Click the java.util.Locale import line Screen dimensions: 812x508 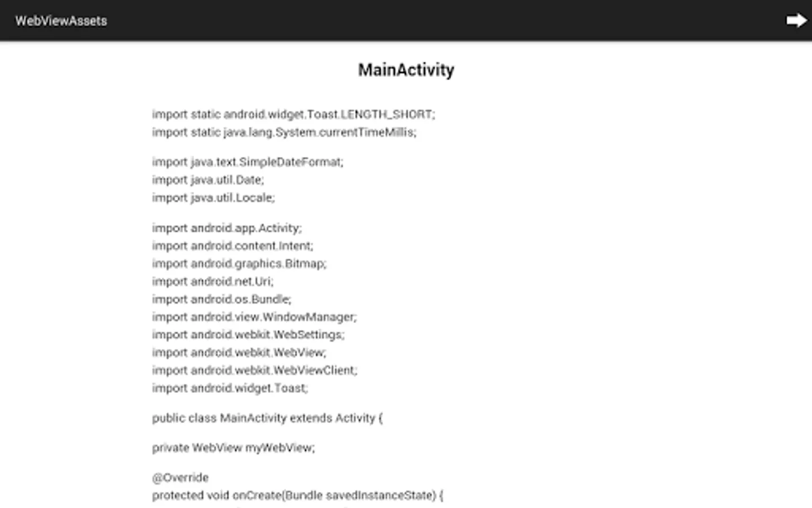(213, 198)
